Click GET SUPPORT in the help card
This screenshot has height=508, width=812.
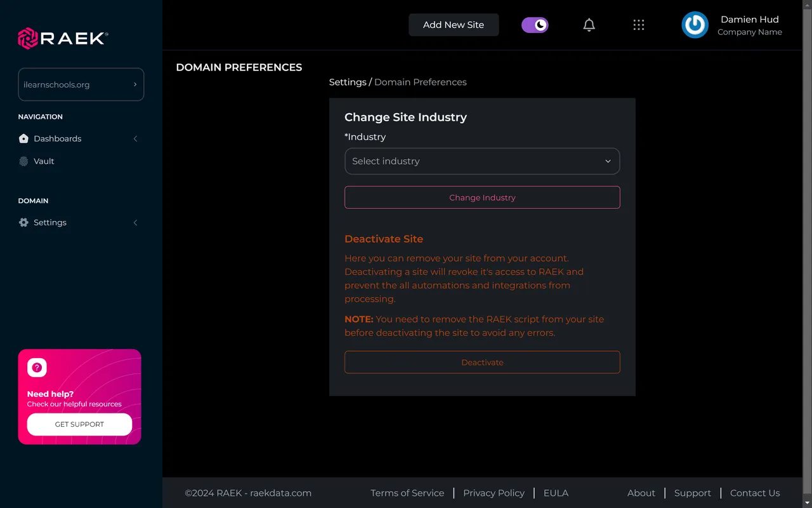click(79, 424)
